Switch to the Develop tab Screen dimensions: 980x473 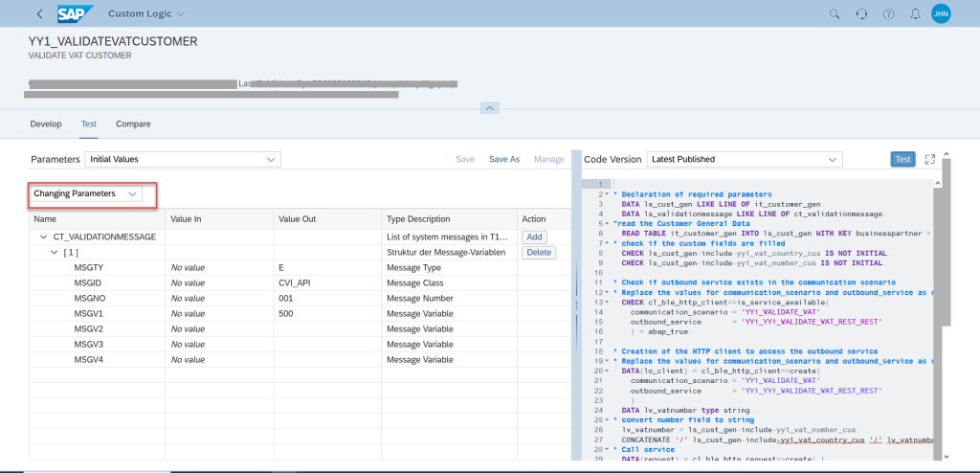click(x=46, y=124)
